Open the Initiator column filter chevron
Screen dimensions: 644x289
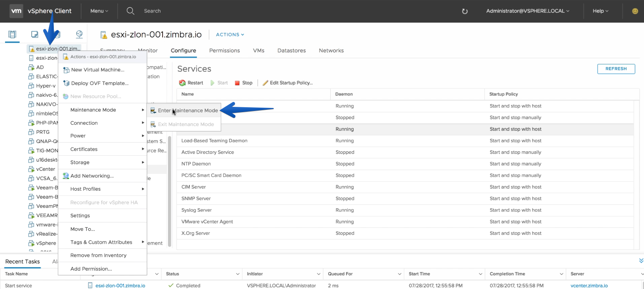pos(318,274)
